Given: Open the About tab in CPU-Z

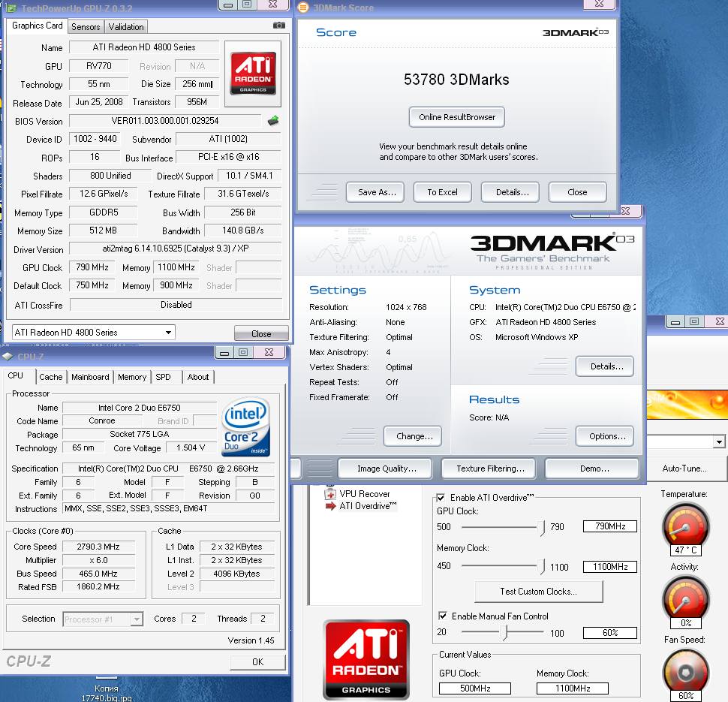Looking at the screenshot, I should tap(198, 377).
